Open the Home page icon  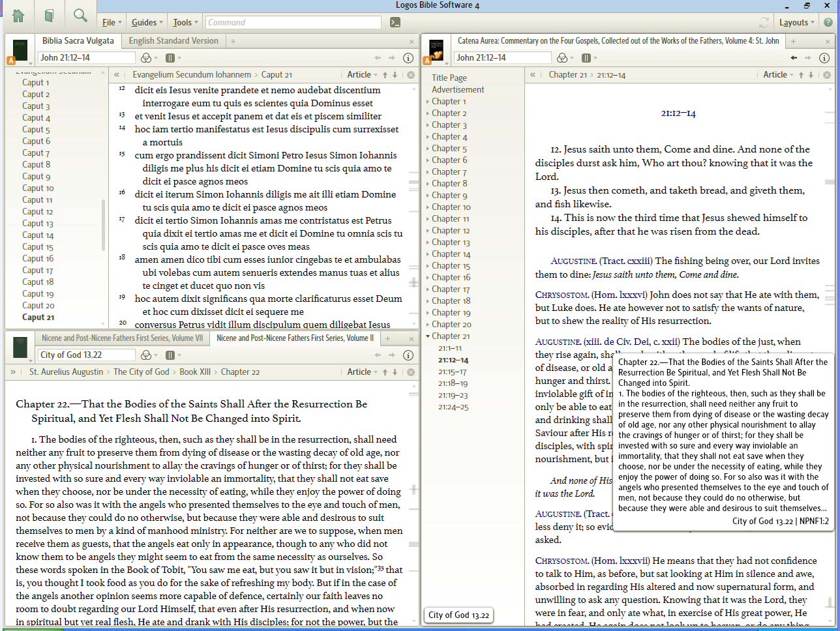click(x=18, y=16)
